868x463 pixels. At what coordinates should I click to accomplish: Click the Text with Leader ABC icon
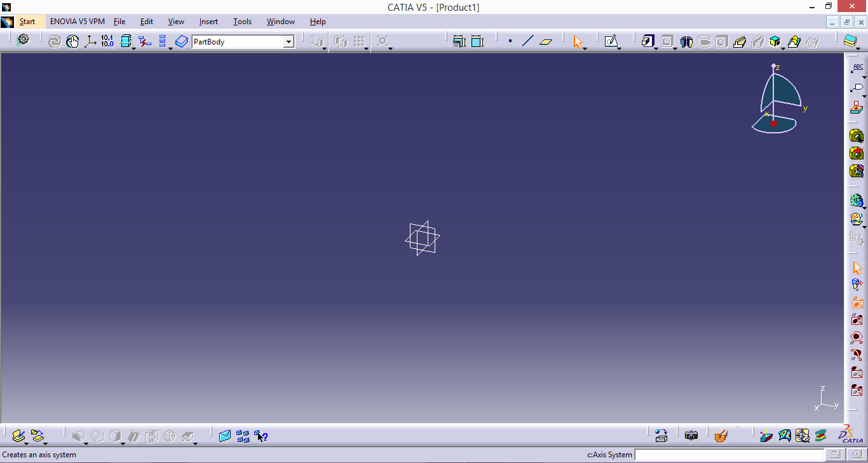pos(857,69)
